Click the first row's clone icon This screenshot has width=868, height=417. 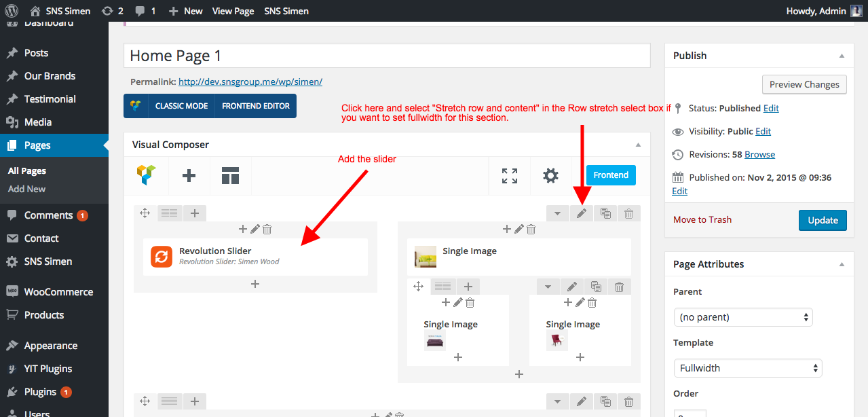[x=605, y=213]
